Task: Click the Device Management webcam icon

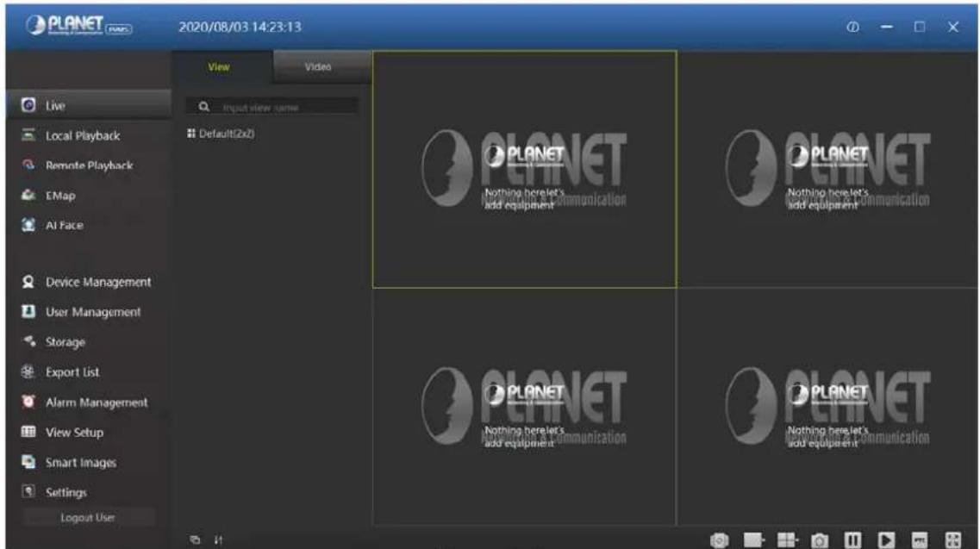Action: (x=28, y=282)
